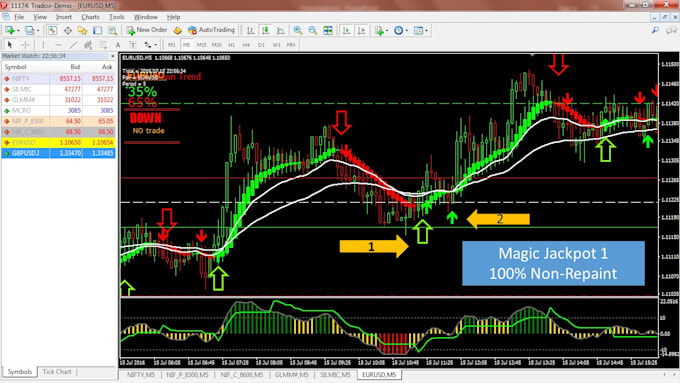
Task: Select the Text 'A' tool
Action: click(118, 45)
